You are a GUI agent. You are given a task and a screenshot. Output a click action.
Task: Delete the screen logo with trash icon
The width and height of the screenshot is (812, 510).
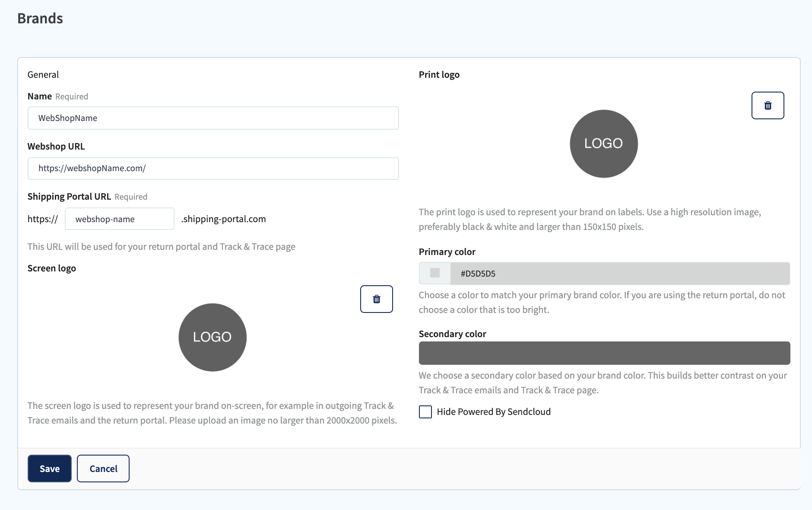point(376,299)
